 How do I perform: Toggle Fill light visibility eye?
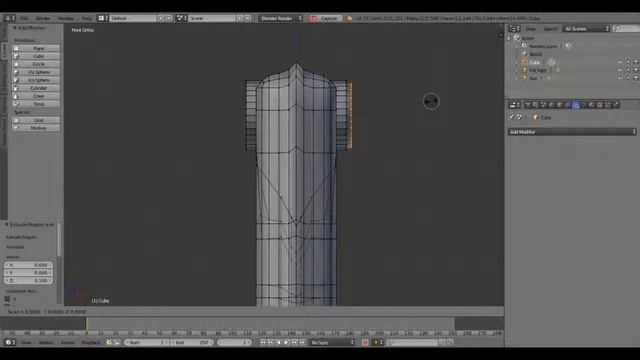pos(620,70)
